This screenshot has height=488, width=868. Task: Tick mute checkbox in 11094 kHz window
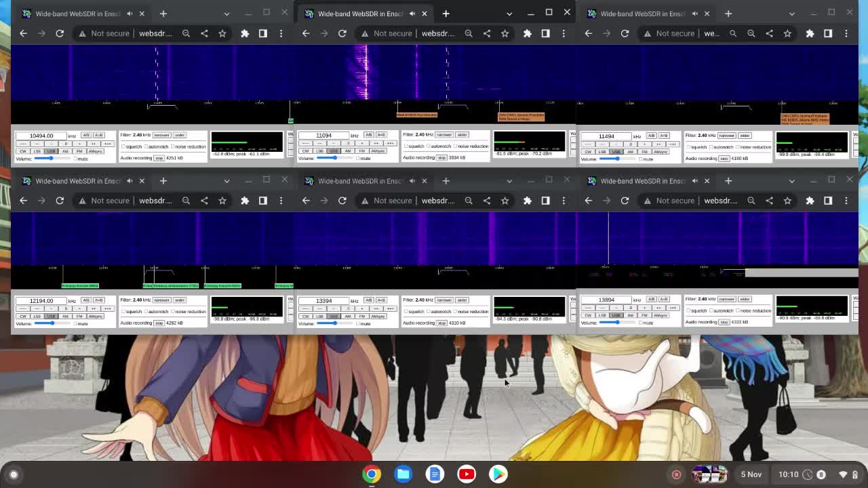358,158
